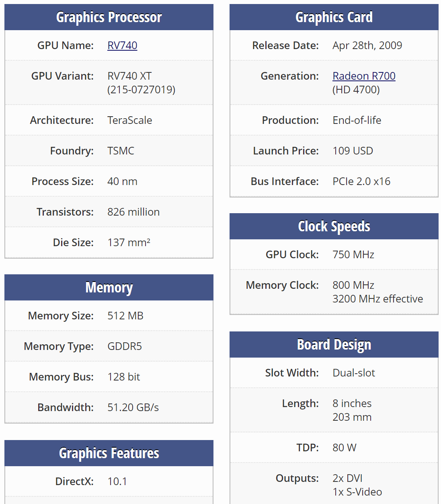
Task: Click the DirectX label
Action: click(x=74, y=481)
